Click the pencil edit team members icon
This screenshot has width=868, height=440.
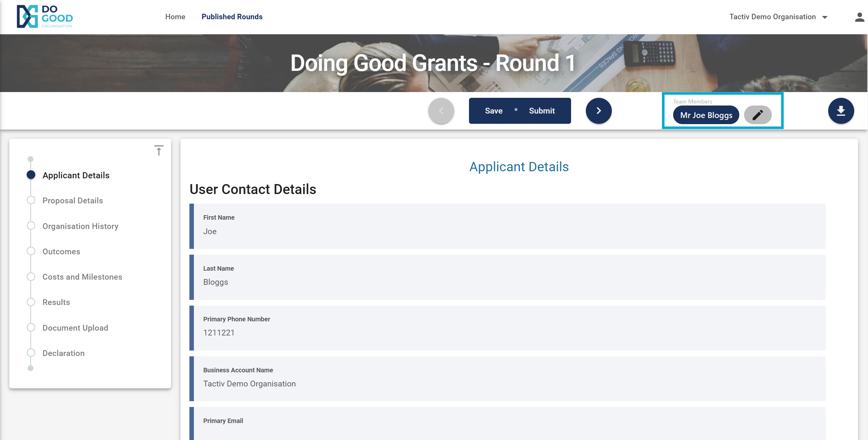[758, 115]
